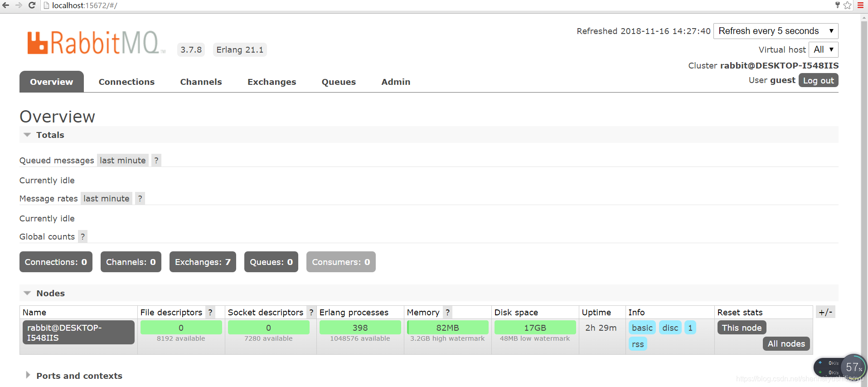Click the Disk space 17GB bar
Screen dimensions: 868x387
pos(535,328)
